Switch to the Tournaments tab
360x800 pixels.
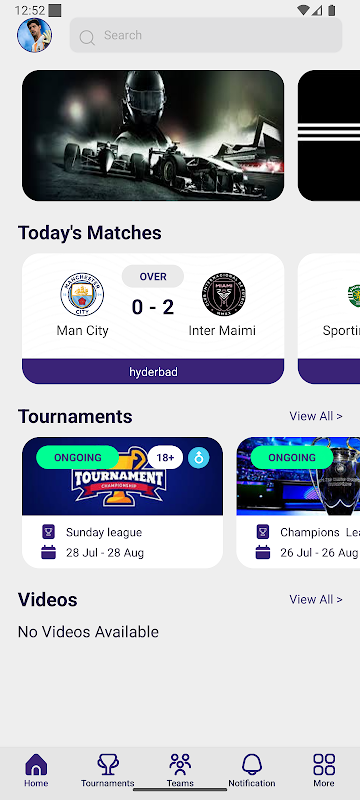tap(108, 770)
